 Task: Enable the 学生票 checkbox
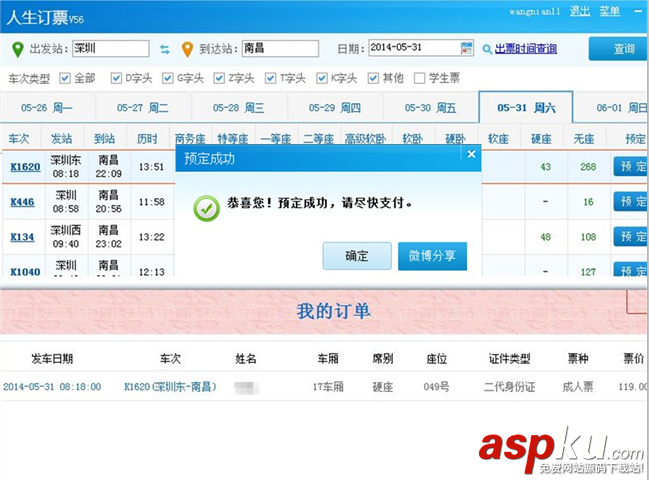tap(420, 78)
